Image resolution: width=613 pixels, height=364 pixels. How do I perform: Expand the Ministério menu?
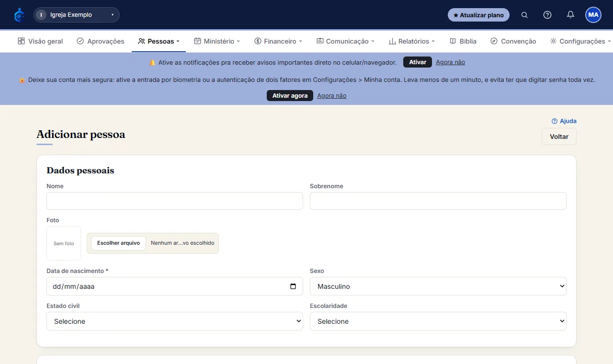[217, 41]
